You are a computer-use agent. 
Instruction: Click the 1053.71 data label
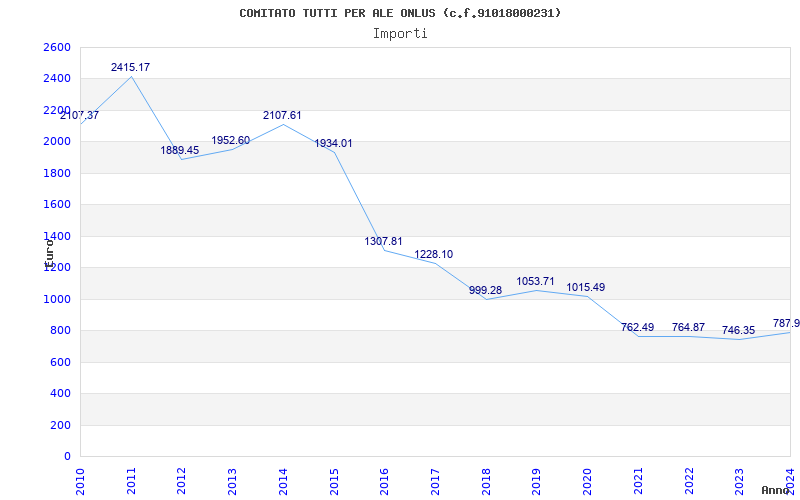[535, 282]
